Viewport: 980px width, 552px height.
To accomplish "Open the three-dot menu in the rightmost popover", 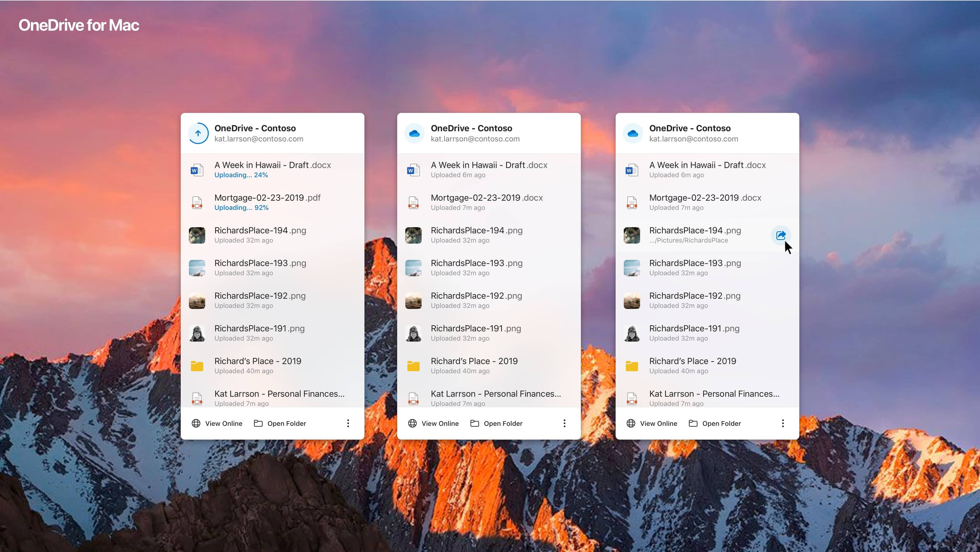I will point(782,423).
